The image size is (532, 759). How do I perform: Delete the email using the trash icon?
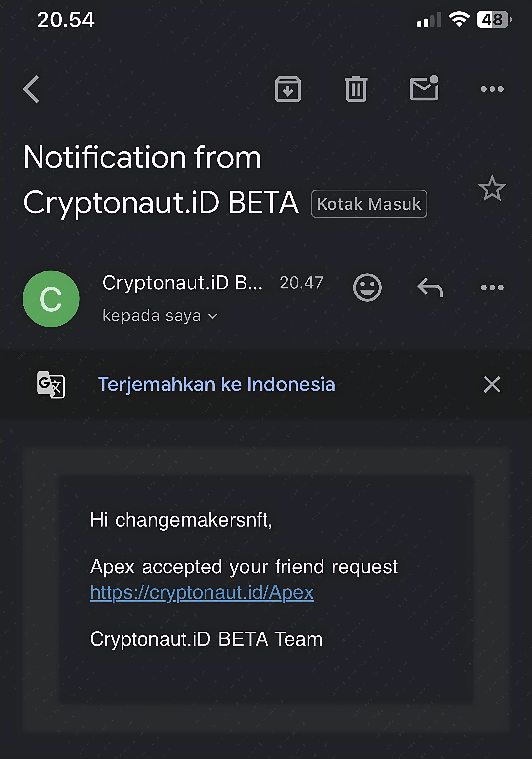[x=356, y=89]
